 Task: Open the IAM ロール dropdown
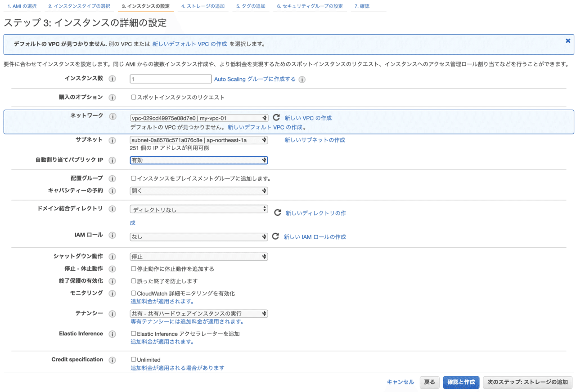coord(199,236)
